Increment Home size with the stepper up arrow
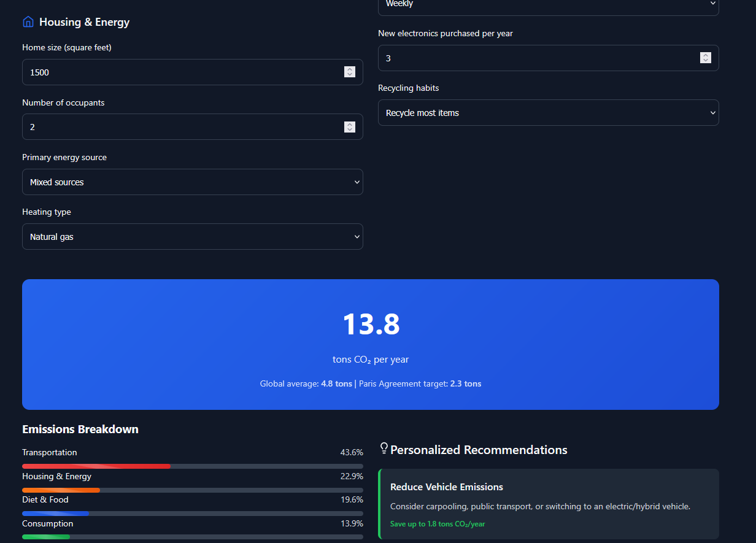Image resolution: width=756 pixels, height=543 pixels. click(x=350, y=69)
